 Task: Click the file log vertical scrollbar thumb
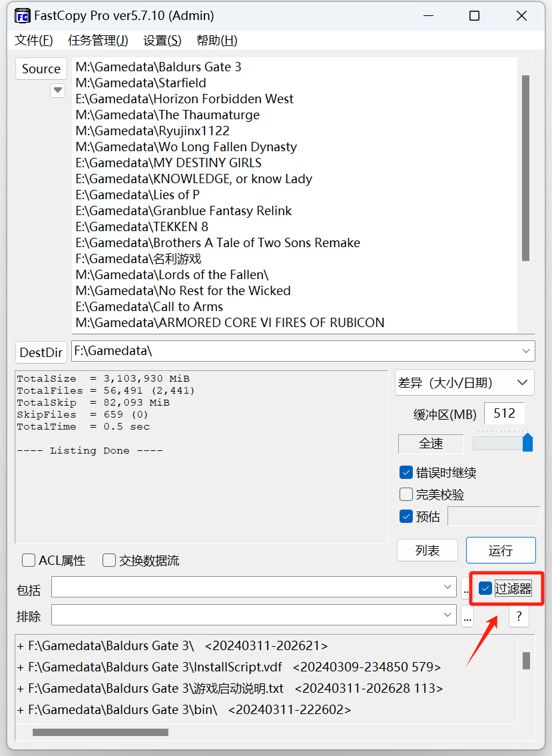click(x=526, y=661)
